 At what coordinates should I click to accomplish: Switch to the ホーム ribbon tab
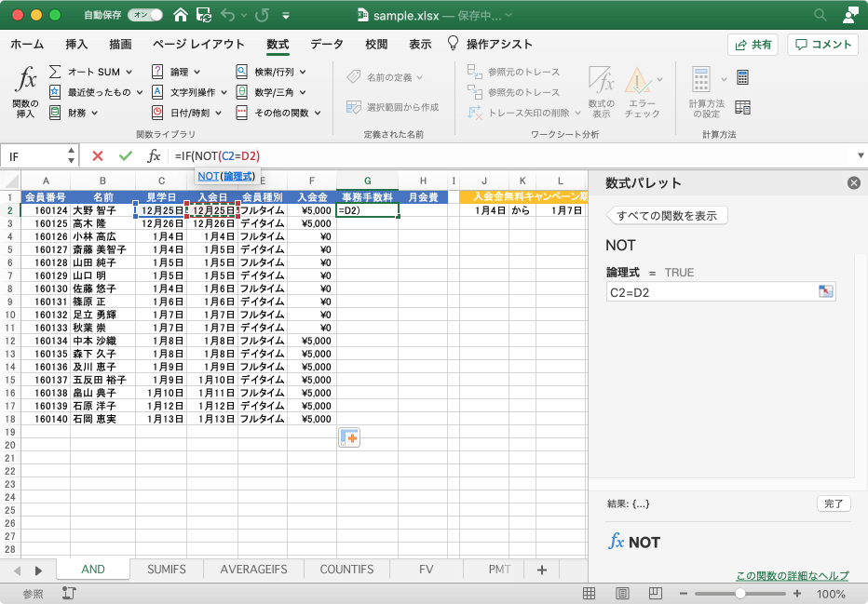(x=27, y=45)
